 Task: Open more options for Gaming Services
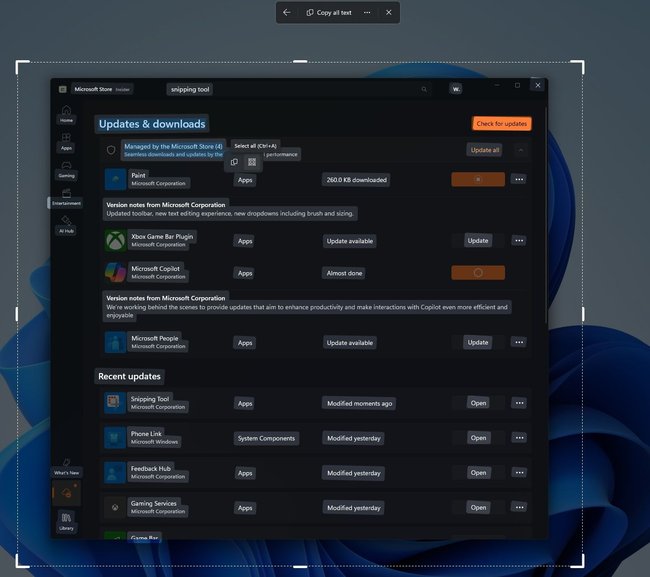519,507
